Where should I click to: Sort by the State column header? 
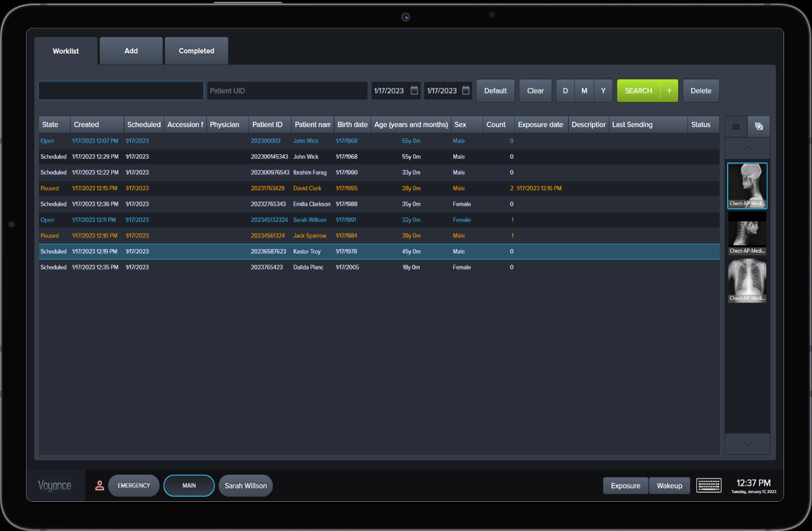(x=54, y=125)
